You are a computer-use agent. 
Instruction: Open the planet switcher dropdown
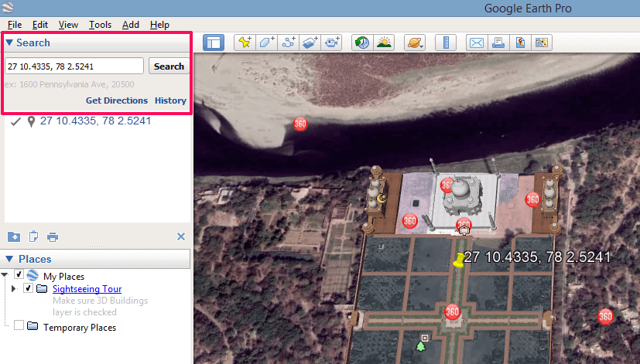click(415, 43)
